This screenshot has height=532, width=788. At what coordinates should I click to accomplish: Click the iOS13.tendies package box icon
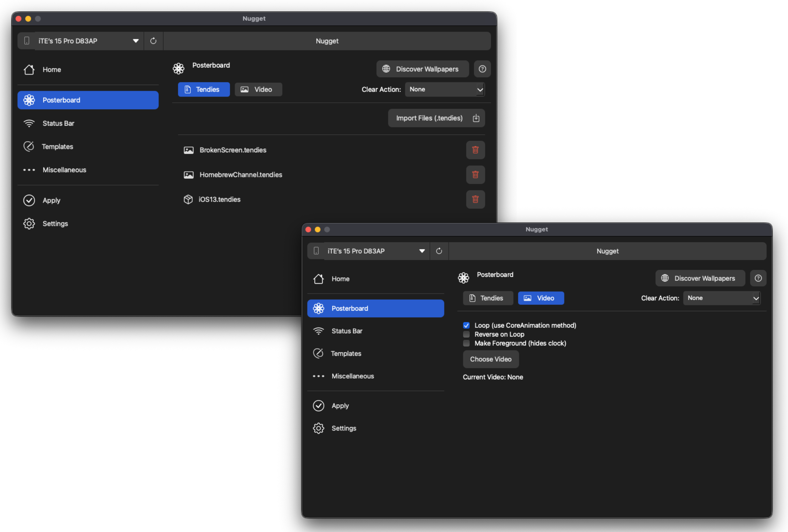(188, 199)
